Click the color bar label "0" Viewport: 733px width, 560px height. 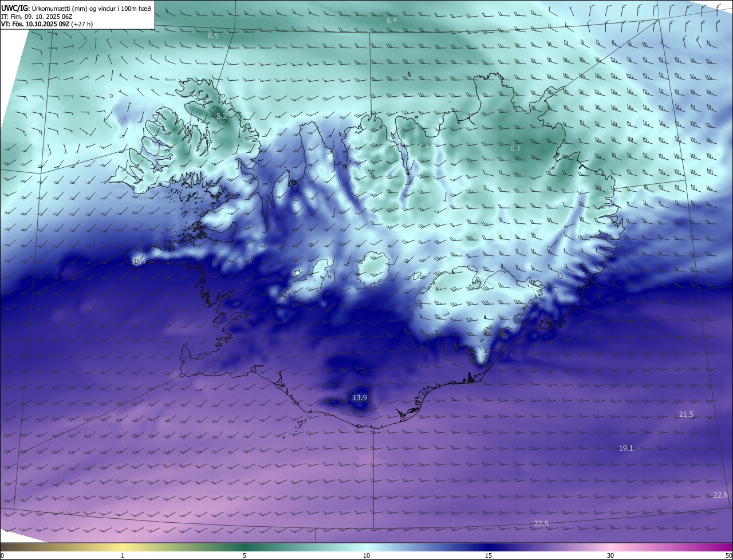(2, 555)
